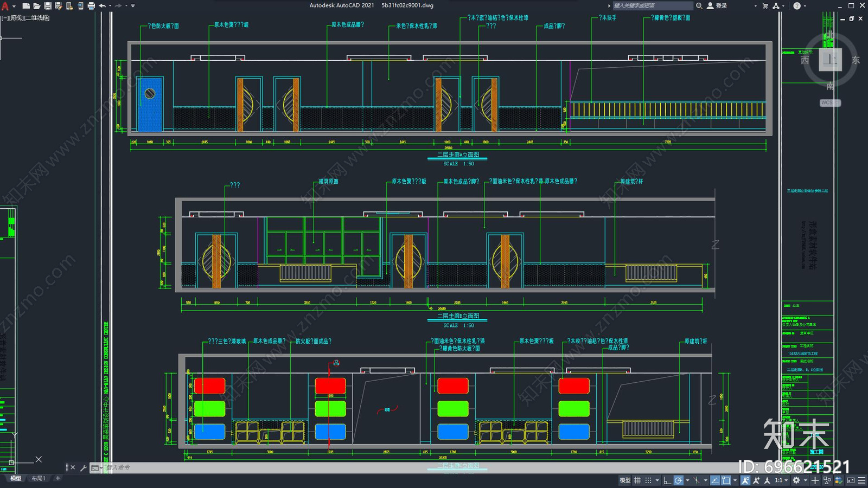The height and width of the screenshot is (488, 868).
Task: Toggle isometric drafting mode
Action: 697,480
